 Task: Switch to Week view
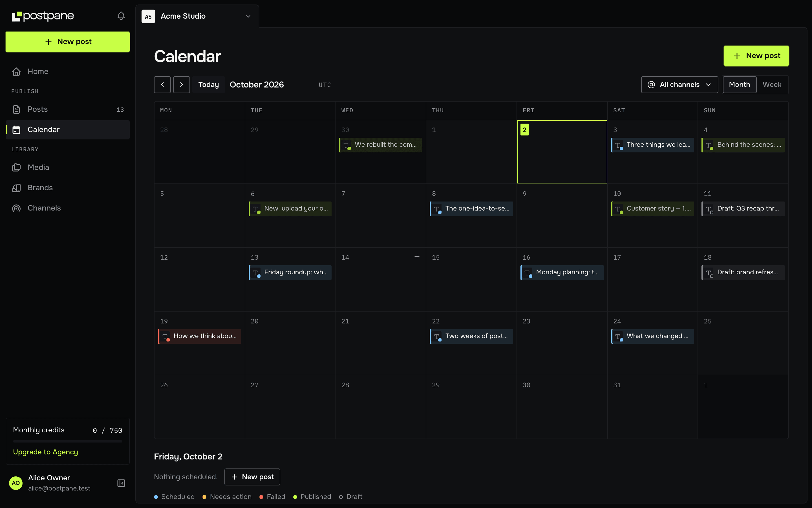coord(772,85)
